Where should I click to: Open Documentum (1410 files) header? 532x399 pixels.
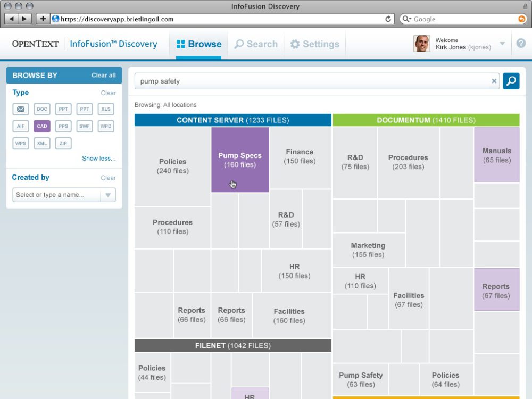click(426, 120)
